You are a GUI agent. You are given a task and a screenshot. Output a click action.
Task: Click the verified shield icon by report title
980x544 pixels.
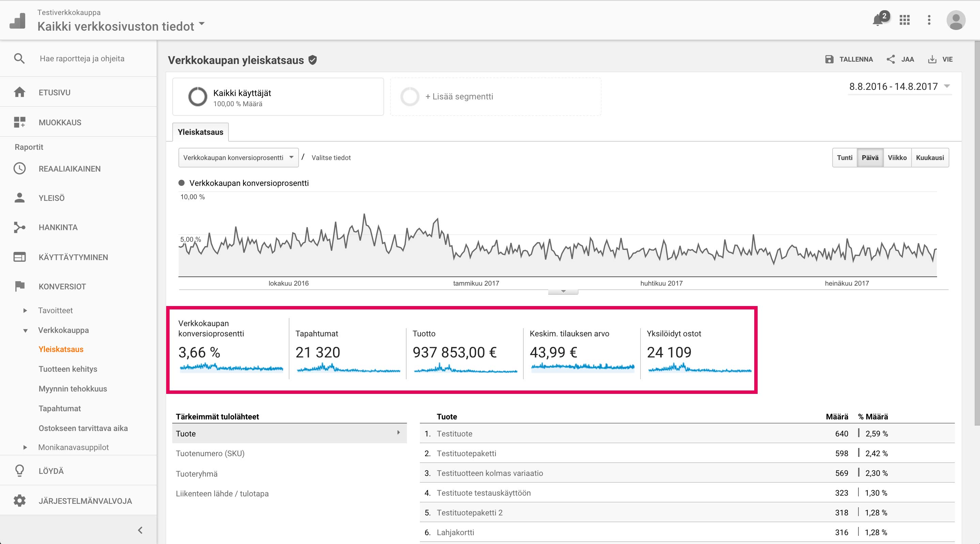(313, 60)
